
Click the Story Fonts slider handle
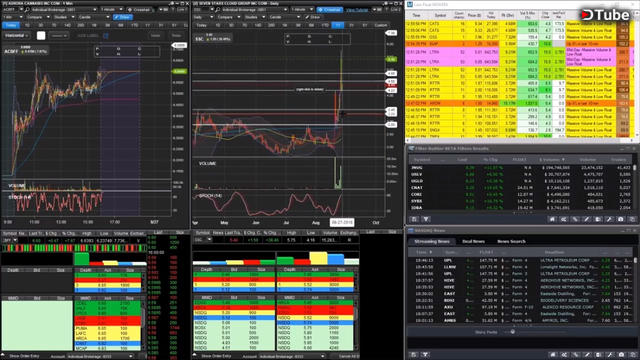(x=513, y=332)
